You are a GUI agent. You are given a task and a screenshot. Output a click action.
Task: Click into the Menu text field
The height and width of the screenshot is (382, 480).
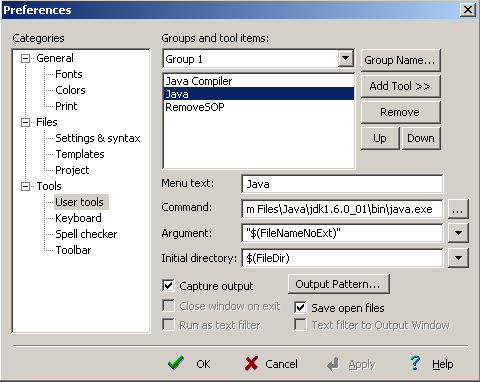tap(342, 184)
